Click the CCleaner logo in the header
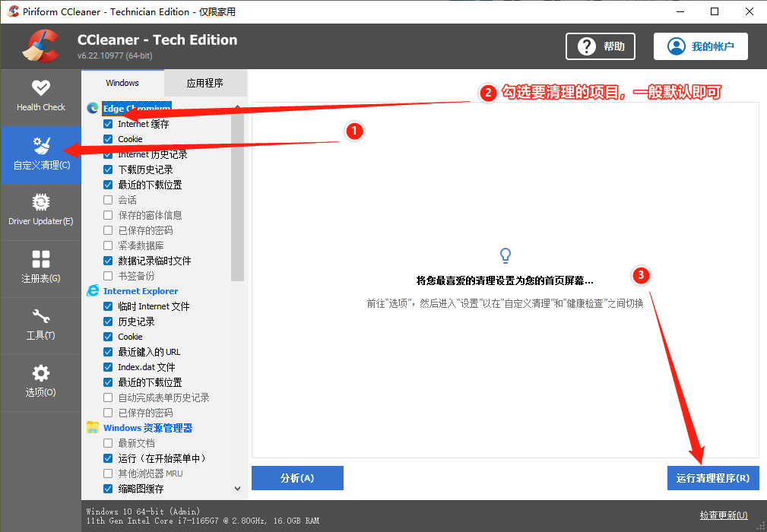 click(x=40, y=46)
